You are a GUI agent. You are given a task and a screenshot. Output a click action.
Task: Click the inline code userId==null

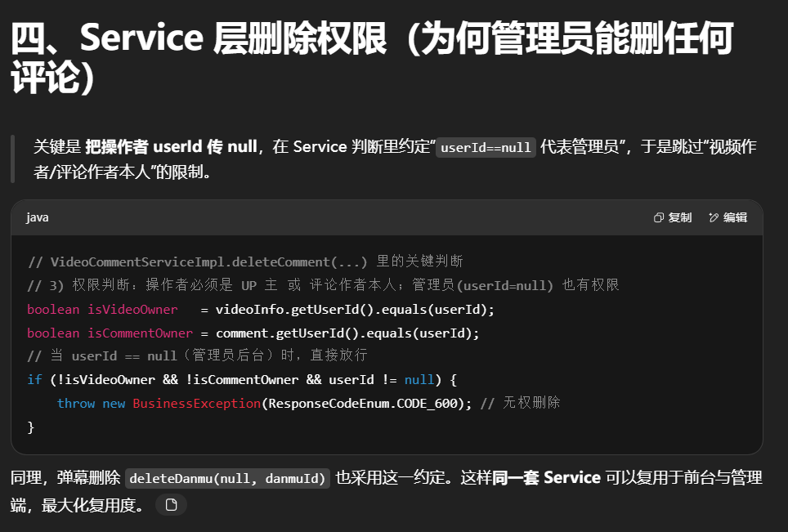tap(486, 148)
